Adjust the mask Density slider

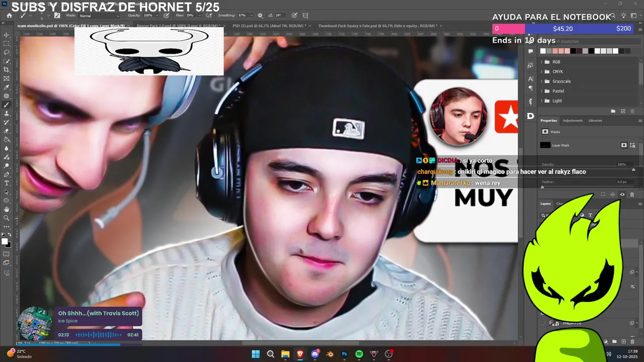pyautogui.click(x=633, y=169)
